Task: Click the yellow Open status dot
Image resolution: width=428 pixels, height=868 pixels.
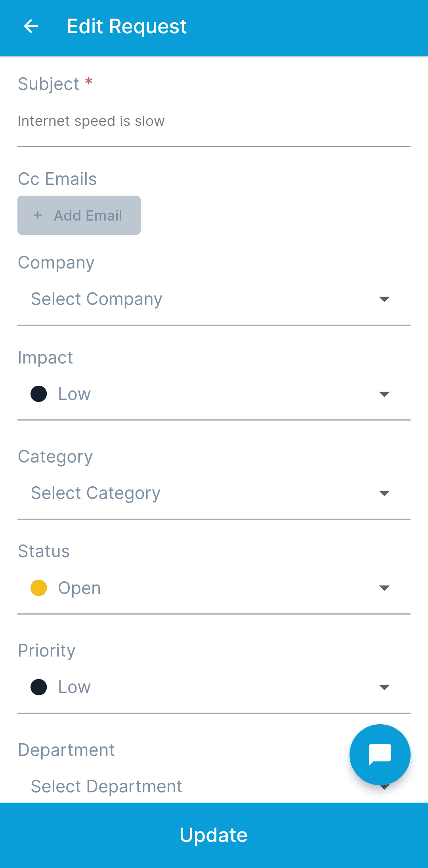Action: [x=39, y=588]
